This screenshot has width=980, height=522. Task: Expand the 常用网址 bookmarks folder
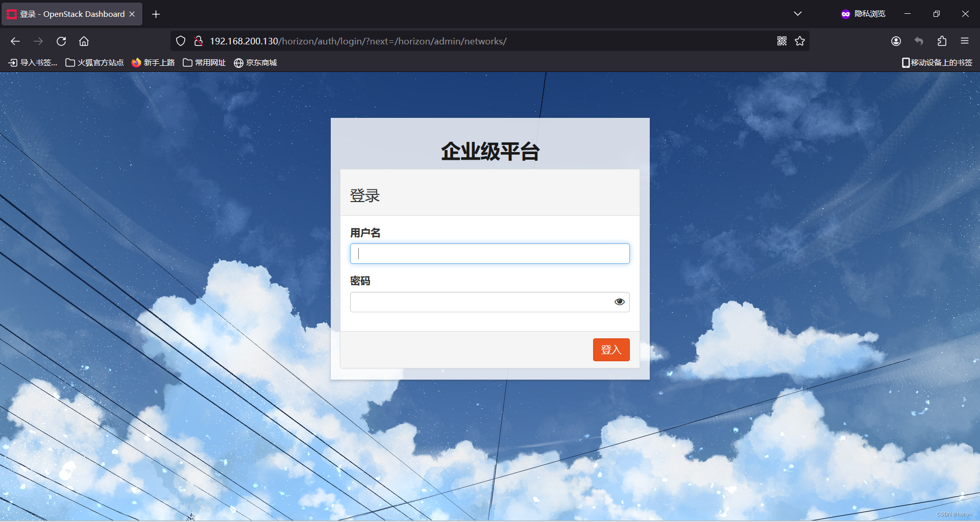pyautogui.click(x=204, y=62)
